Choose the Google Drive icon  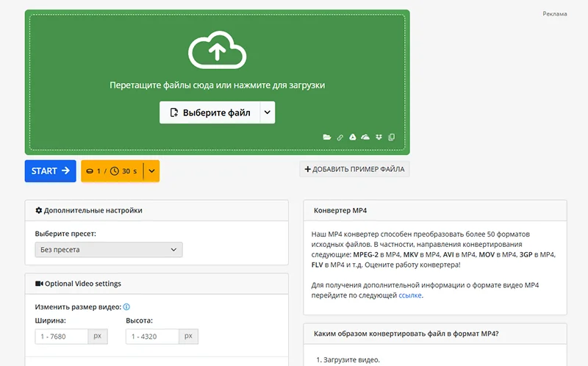pyautogui.click(x=353, y=137)
